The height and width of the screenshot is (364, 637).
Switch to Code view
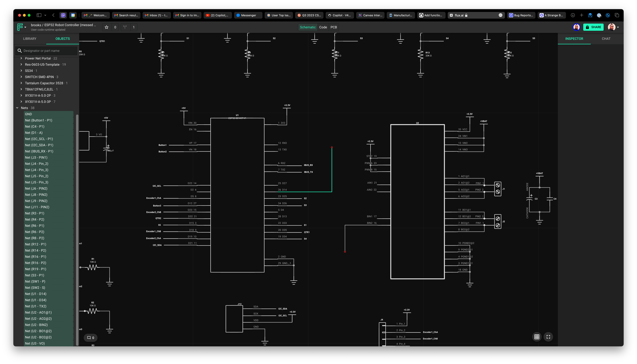point(323,27)
